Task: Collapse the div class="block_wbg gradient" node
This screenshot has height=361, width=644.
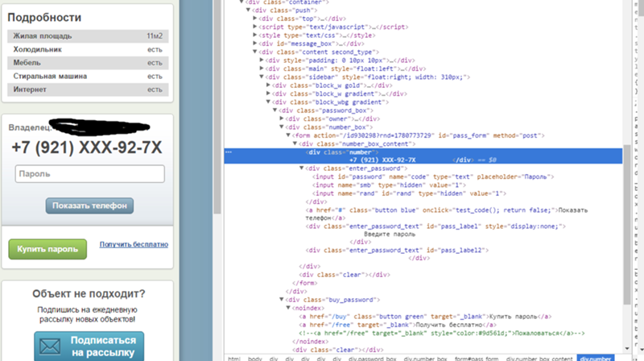Action: (x=268, y=102)
